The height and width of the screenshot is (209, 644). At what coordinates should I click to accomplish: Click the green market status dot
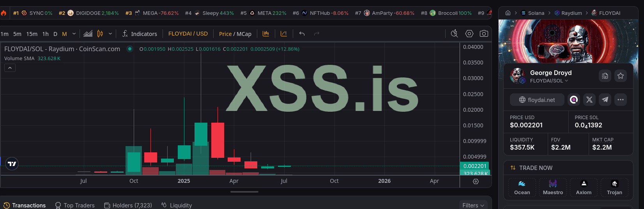(130, 49)
